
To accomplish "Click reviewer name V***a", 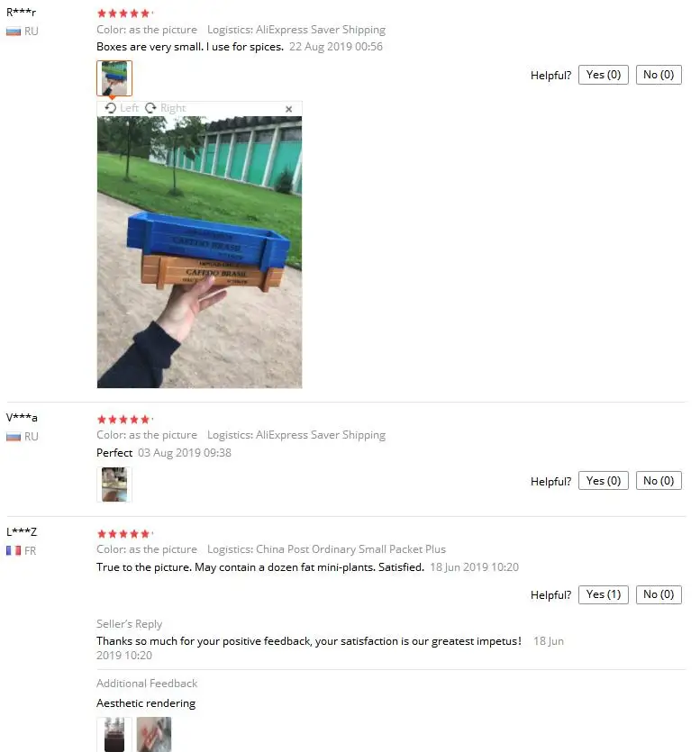I will (22, 417).
